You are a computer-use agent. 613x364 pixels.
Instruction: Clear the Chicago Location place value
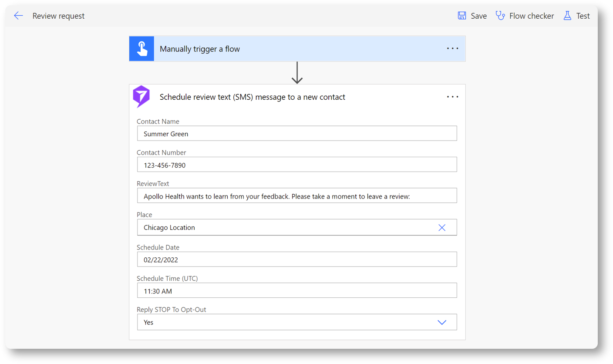click(441, 228)
